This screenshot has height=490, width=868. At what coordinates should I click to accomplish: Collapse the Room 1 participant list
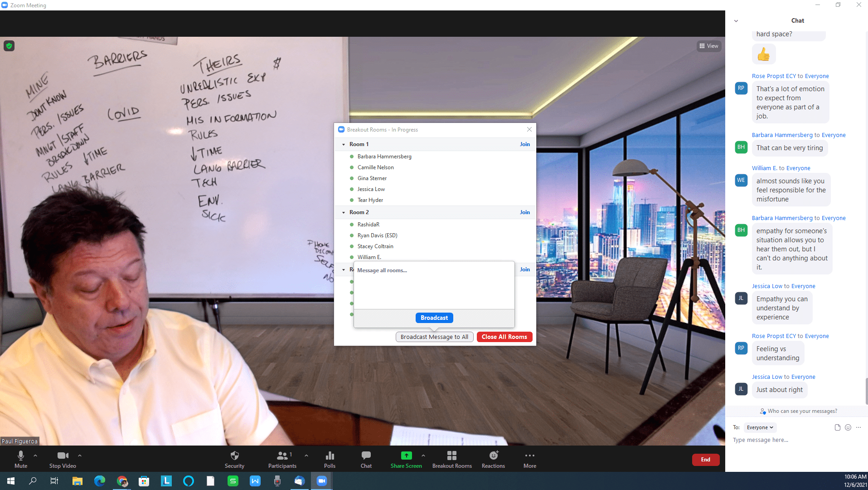pos(344,144)
